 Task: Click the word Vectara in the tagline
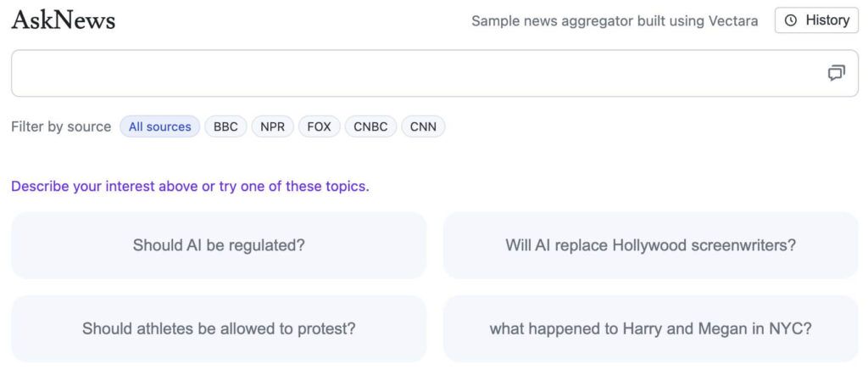(732, 20)
